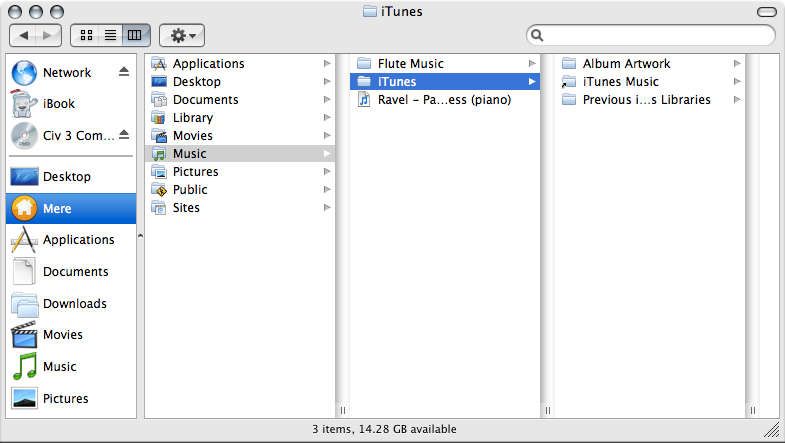Open sidebar Pictures icon
Viewport: 785px width, 443px height.
[x=24, y=398]
